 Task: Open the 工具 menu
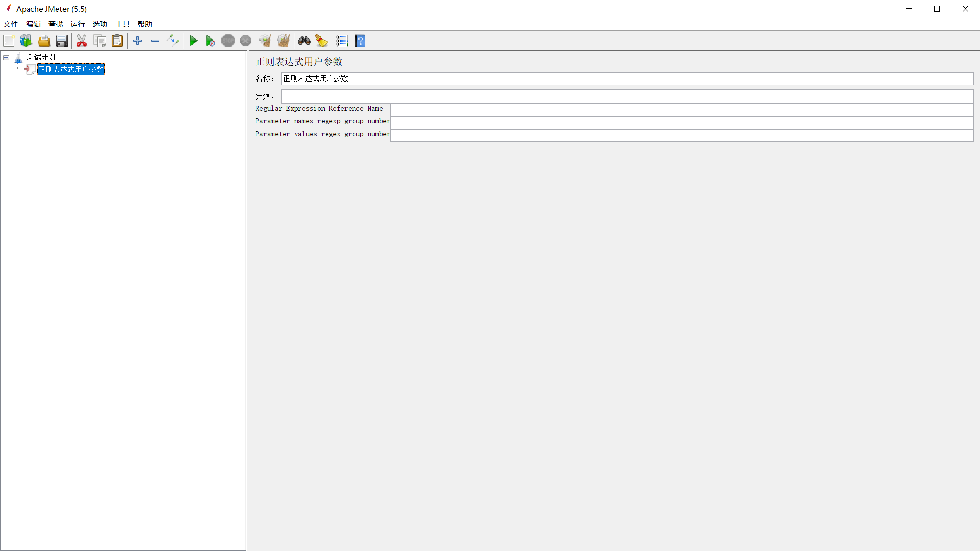pyautogui.click(x=123, y=24)
